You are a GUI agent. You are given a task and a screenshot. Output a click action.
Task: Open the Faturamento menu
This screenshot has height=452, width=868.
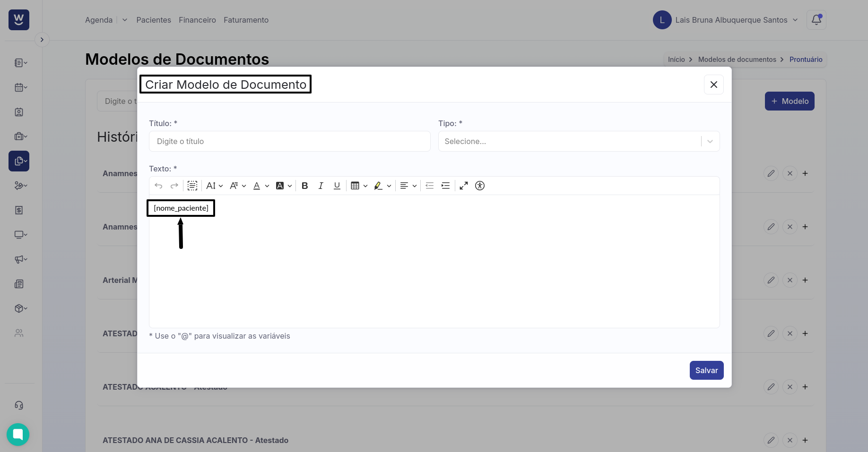[246, 20]
